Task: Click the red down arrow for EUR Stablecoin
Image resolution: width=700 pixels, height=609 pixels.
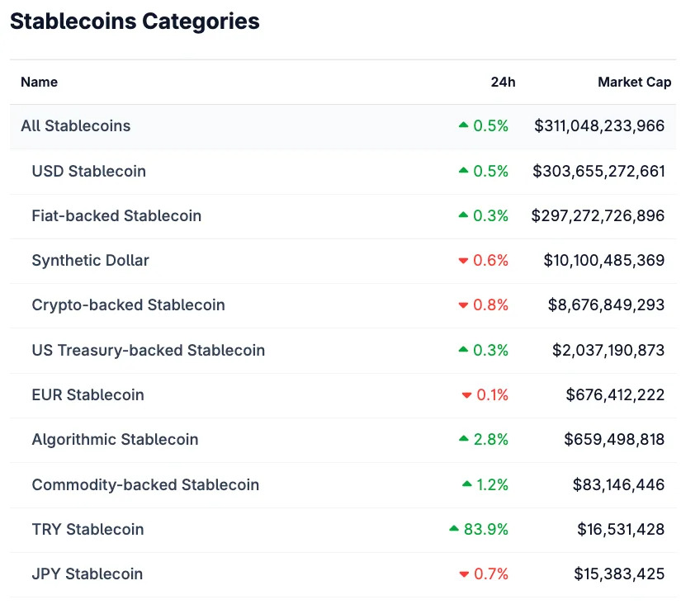Action: 467,395
